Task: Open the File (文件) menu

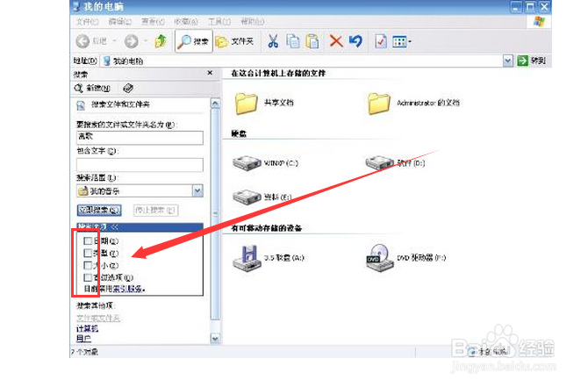Action: click(x=88, y=22)
